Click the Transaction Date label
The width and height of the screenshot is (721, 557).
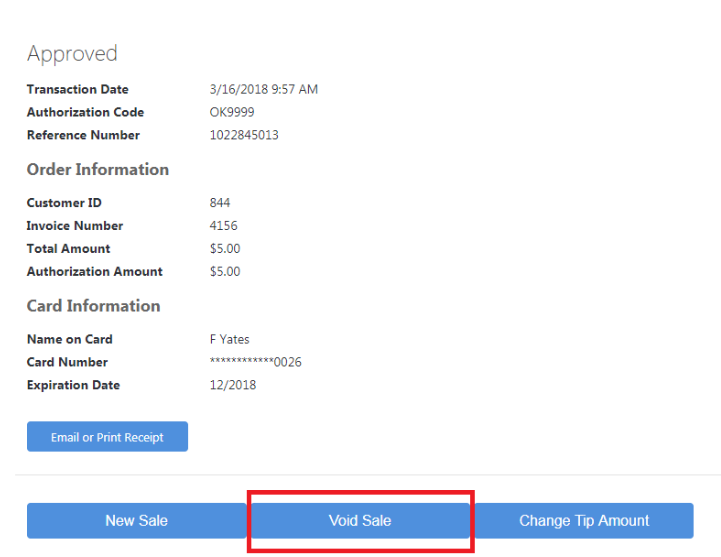[77, 89]
